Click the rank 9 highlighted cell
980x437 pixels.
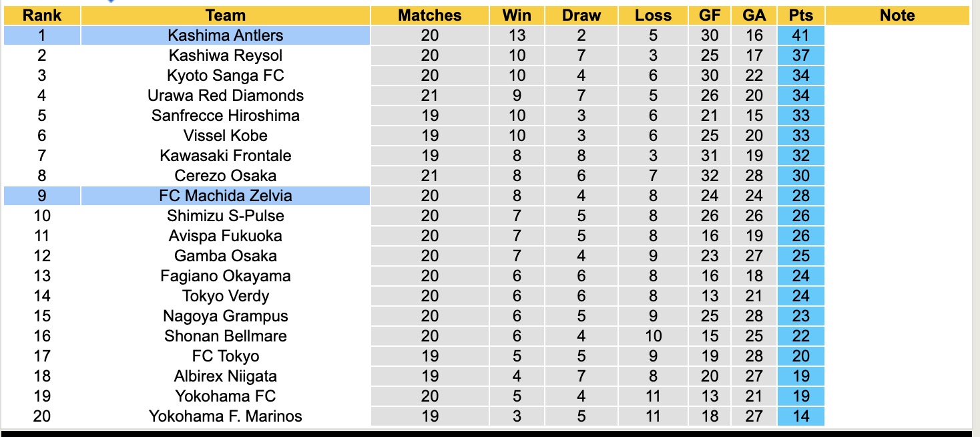tap(41, 196)
